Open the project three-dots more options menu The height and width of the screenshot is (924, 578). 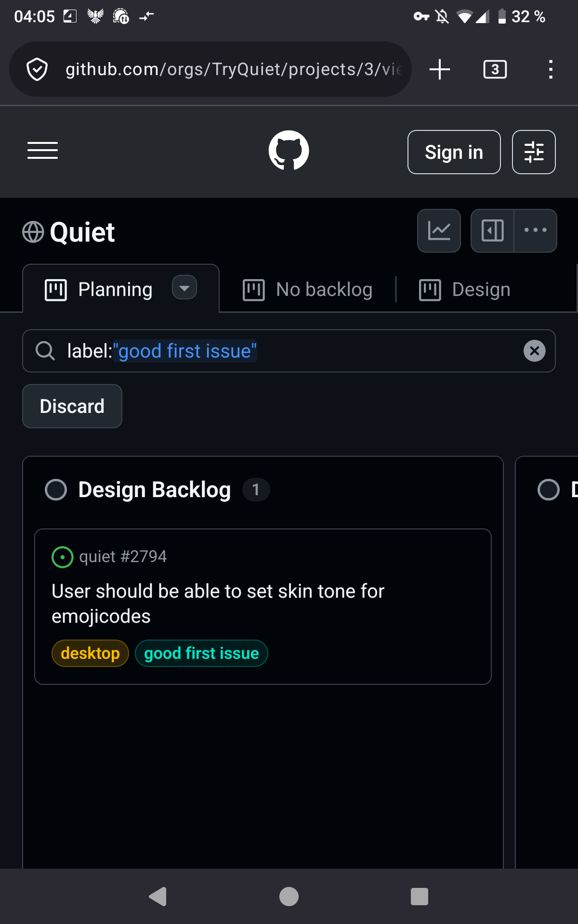[535, 231]
